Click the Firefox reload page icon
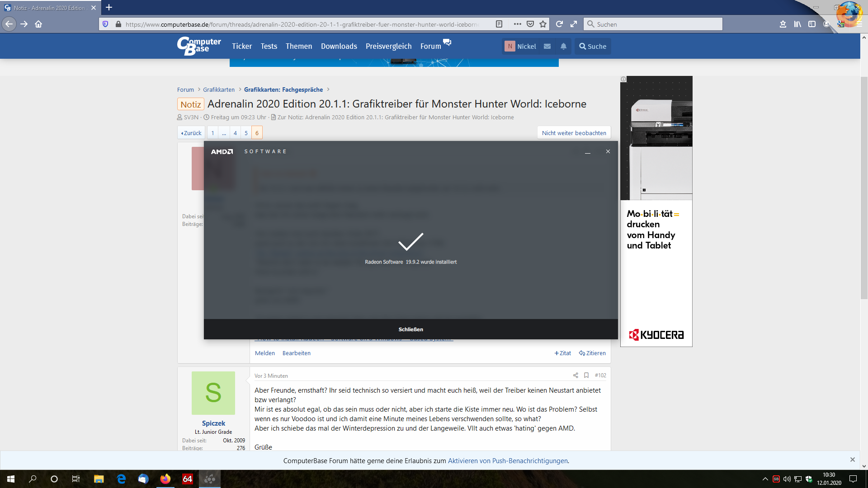868x488 pixels. click(559, 24)
